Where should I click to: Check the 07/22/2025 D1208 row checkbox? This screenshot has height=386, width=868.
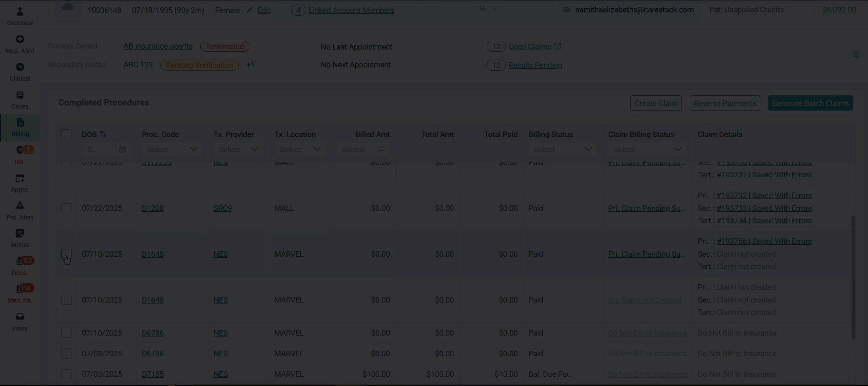pyautogui.click(x=66, y=208)
